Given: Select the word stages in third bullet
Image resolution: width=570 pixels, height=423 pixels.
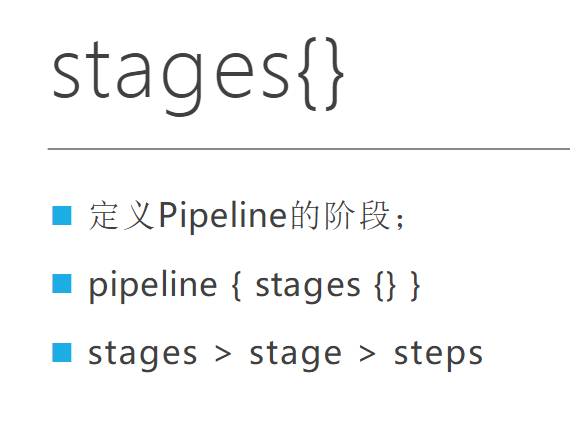Looking at the screenshot, I should (x=142, y=355).
